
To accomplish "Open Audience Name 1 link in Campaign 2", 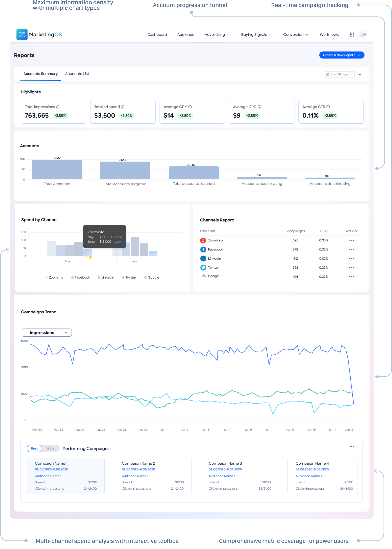I will pyautogui.click(x=135, y=476).
